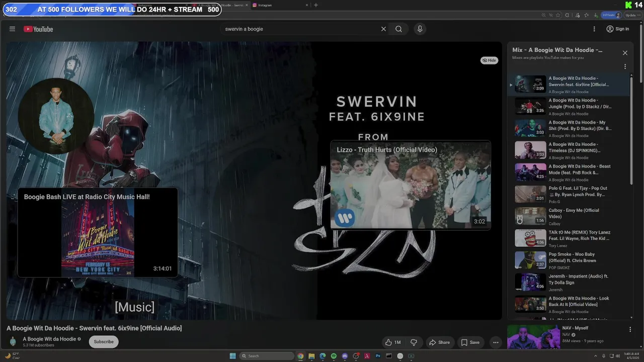Close the Mix playlist panel

(625, 53)
